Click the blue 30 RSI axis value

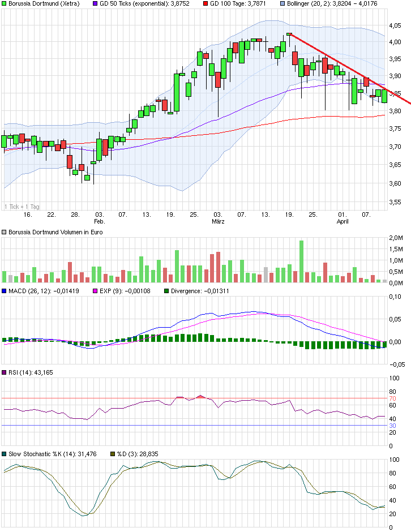click(x=392, y=426)
